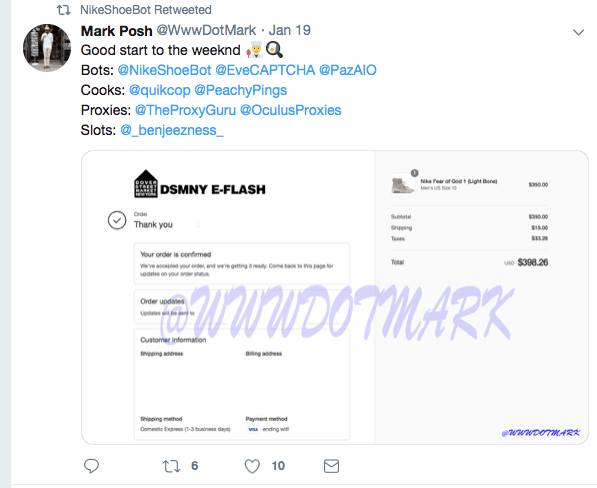
Task: Open the @NikeShoeBot mention link
Action: (x=164, y=70)
